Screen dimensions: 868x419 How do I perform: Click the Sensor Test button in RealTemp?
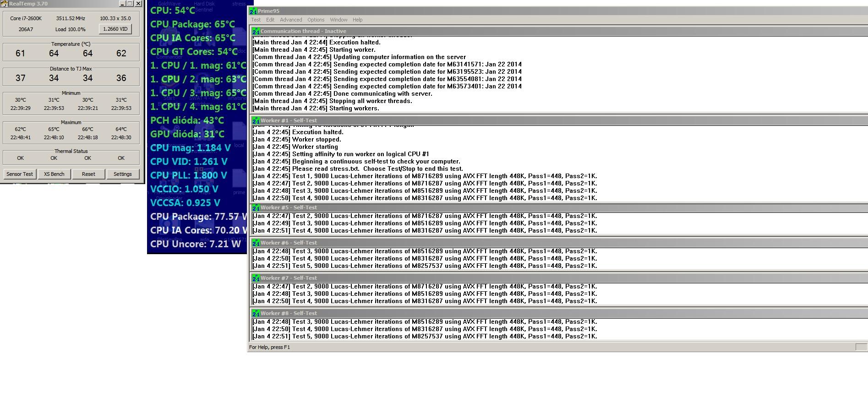click(x=20, y=174)
